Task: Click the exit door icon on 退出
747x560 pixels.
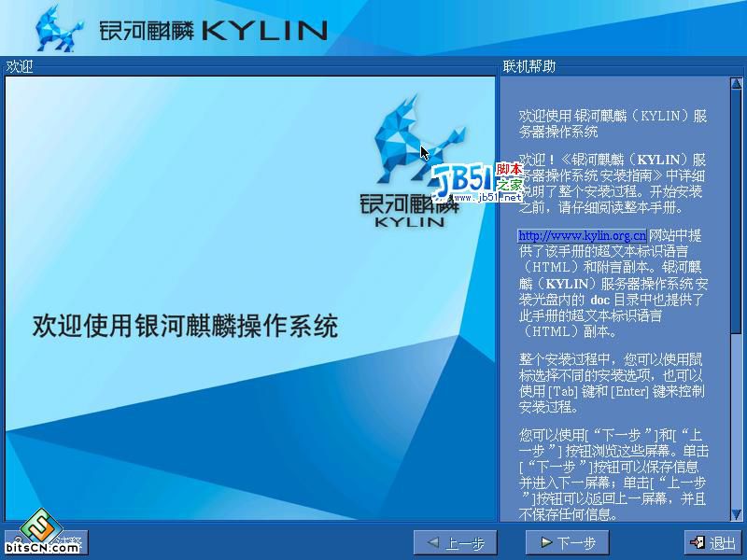Action: [698, 542]
